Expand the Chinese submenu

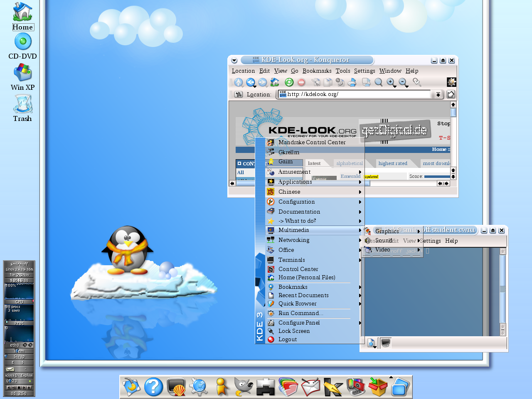click(315, 192)
